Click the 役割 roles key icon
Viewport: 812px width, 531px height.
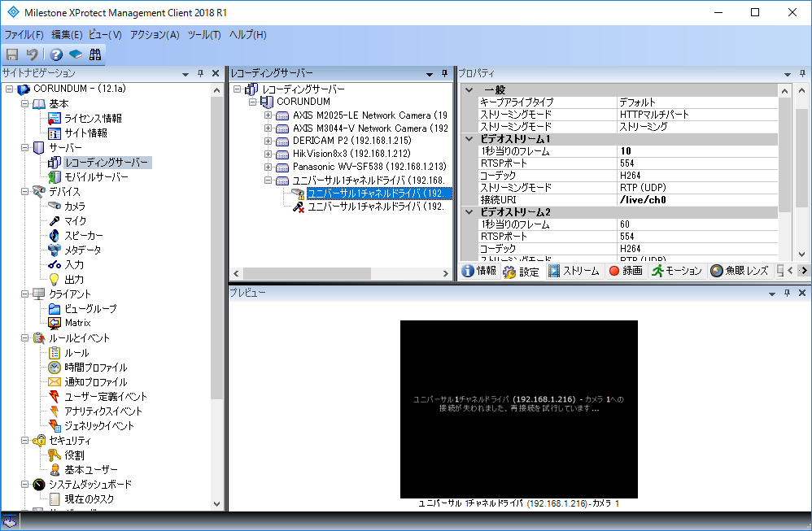click(55, 455)
